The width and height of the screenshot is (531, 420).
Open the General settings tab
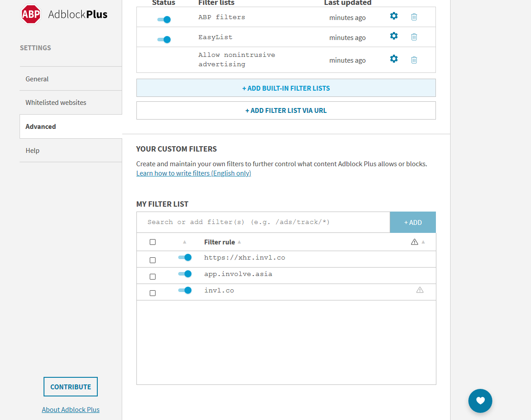coord(71,79)
